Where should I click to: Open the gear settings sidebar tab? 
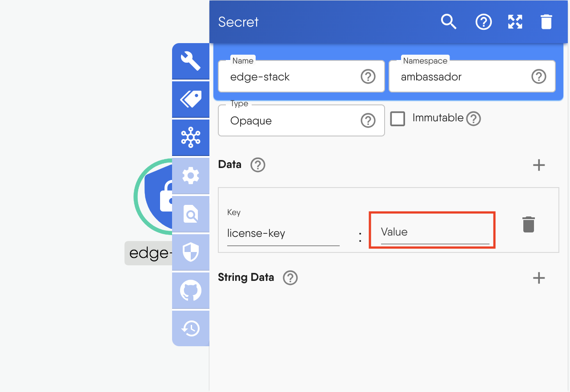coord(191,176)
